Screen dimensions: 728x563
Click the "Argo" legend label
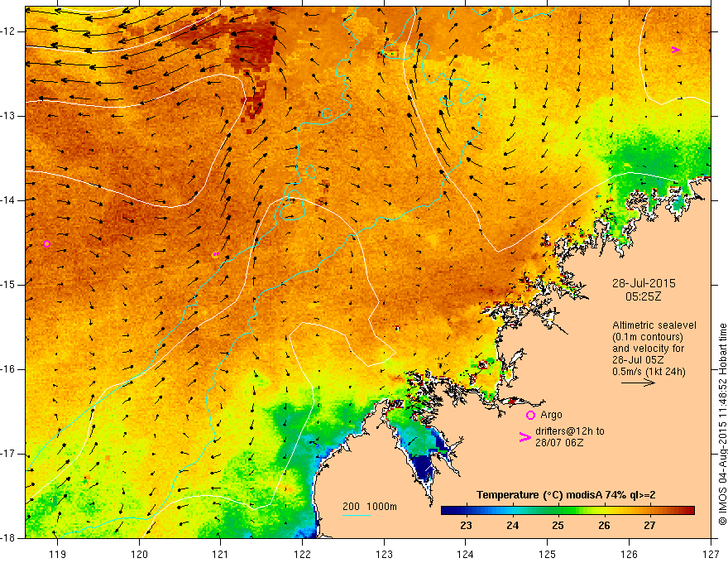[x=551, y=415]
